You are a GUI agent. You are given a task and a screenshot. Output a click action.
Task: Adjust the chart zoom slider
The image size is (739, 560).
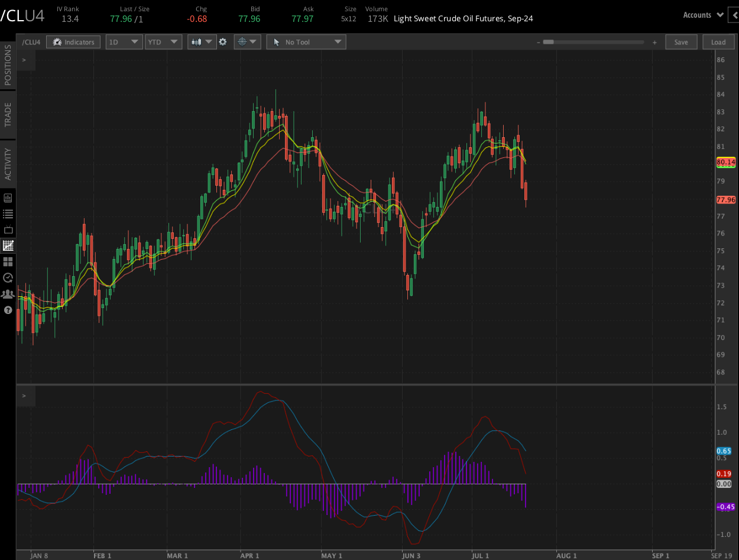coord(593,41)
